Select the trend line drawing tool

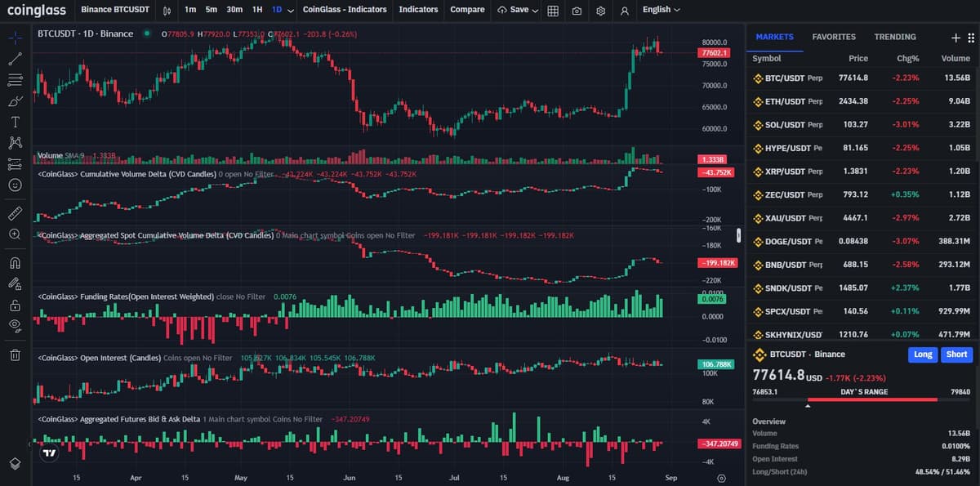click(15, 59)
